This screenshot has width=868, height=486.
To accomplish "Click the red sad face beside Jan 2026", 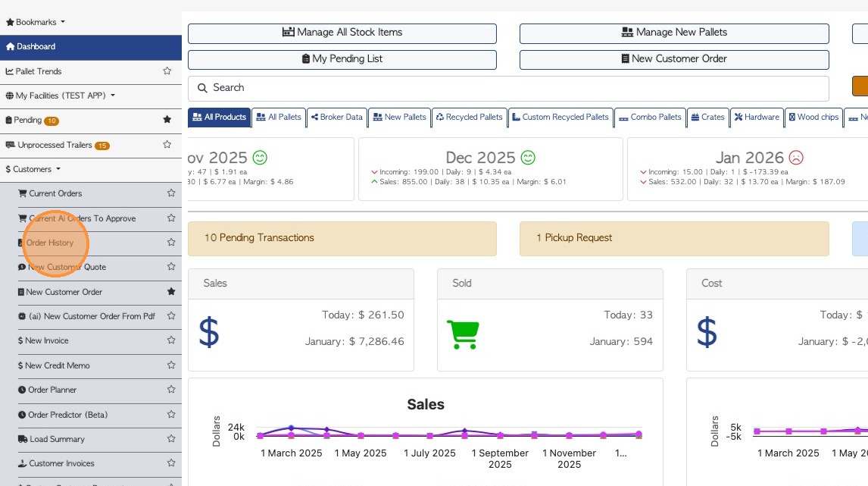I will pyautogui.click(x=796, y=158).
